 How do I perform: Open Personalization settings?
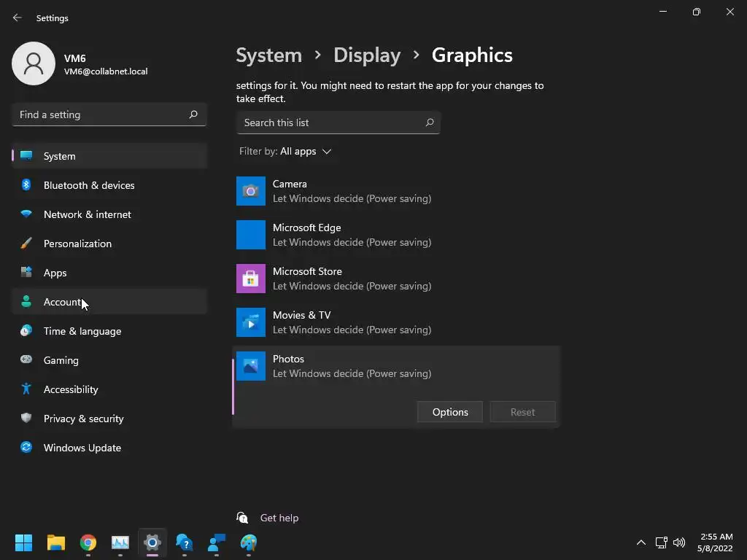click(109, 244)
